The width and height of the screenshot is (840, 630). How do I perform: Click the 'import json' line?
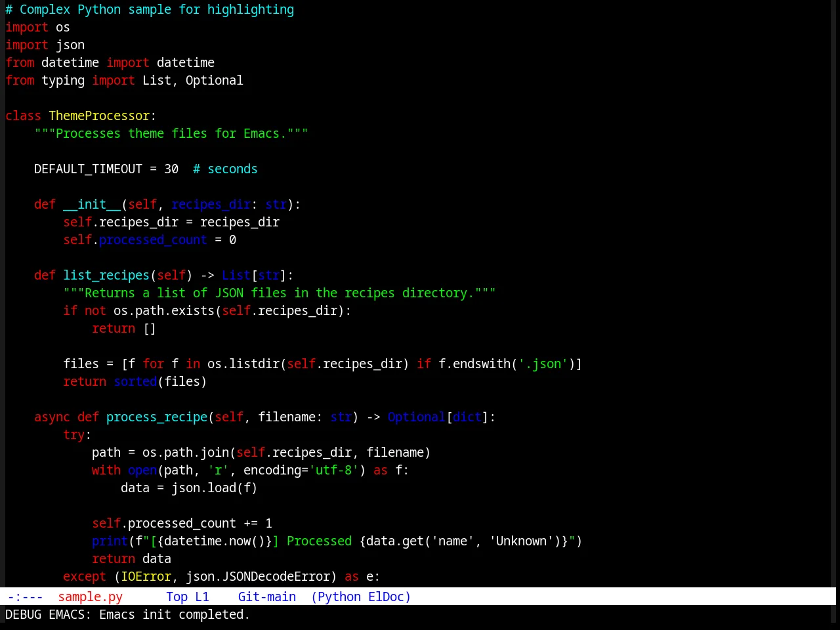(45, 45)
